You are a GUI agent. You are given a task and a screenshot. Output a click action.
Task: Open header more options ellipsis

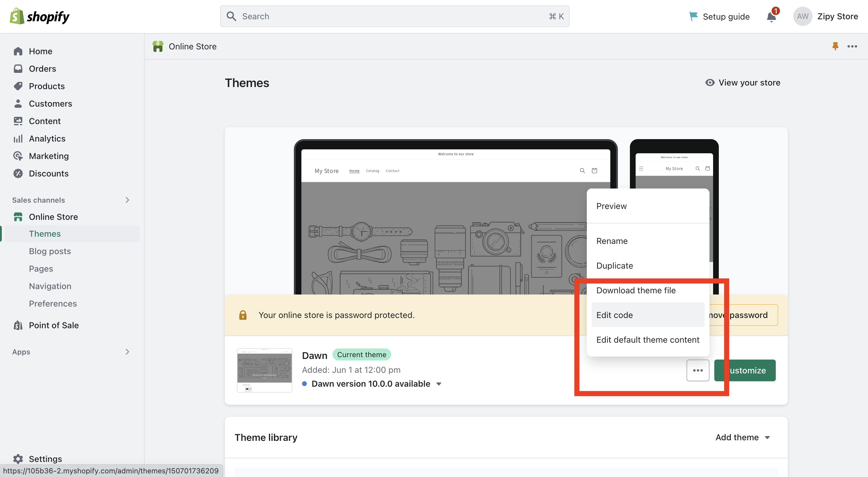(852, 46)
